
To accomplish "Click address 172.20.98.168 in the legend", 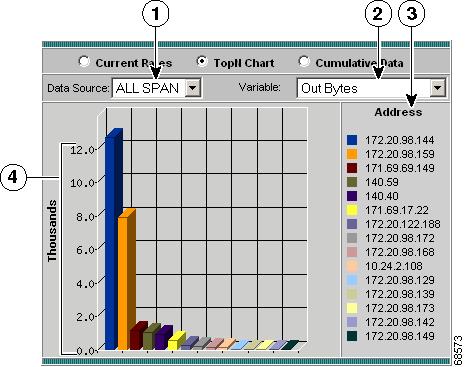I will 400,252.
